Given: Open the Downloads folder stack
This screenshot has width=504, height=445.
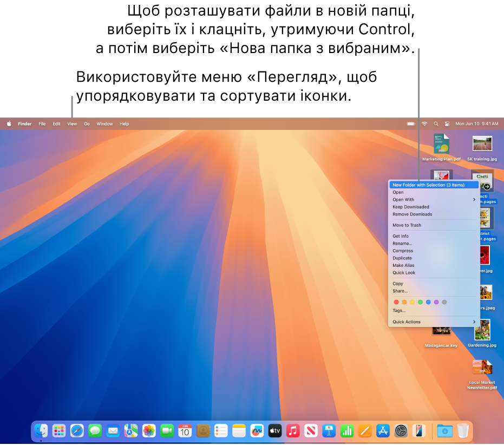Looking at the screenshot, I should (445, 431).
